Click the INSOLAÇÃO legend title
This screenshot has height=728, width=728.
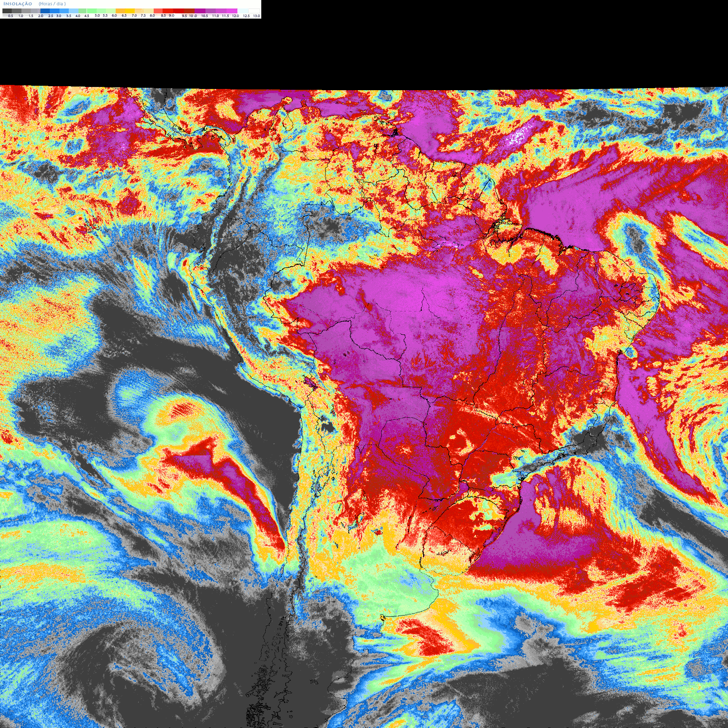[18, 4]
